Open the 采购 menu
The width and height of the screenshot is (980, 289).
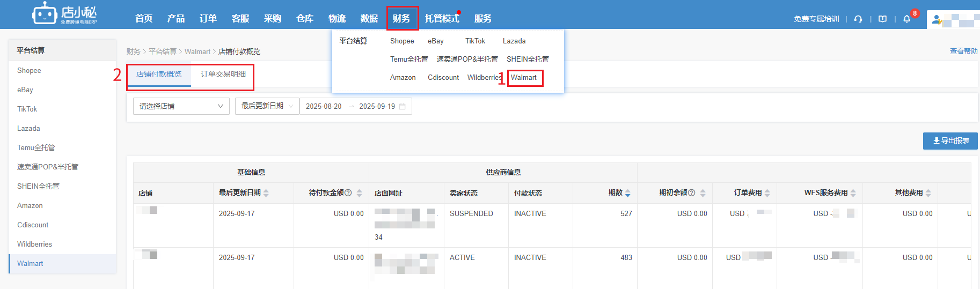(273, 19)
